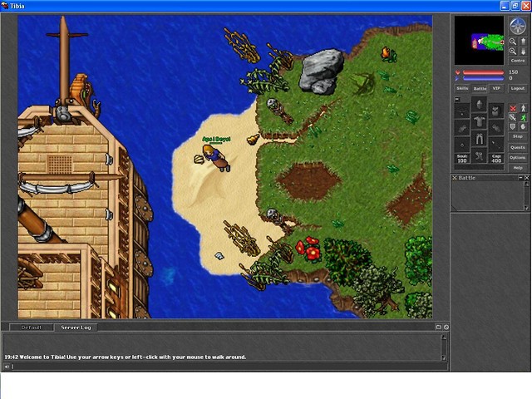532x399 pixels.
Task: Click the ignore list icon beside channels
Action: [x=446, y=327]
